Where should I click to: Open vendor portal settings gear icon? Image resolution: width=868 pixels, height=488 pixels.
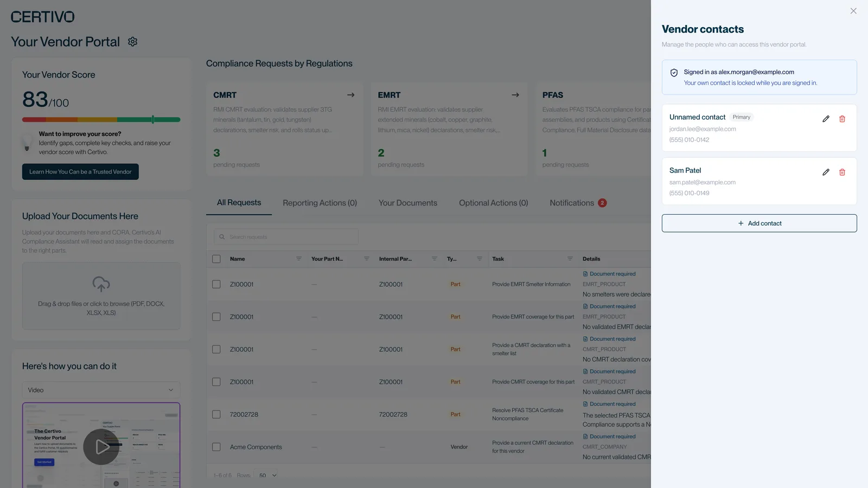coord(132,42)
